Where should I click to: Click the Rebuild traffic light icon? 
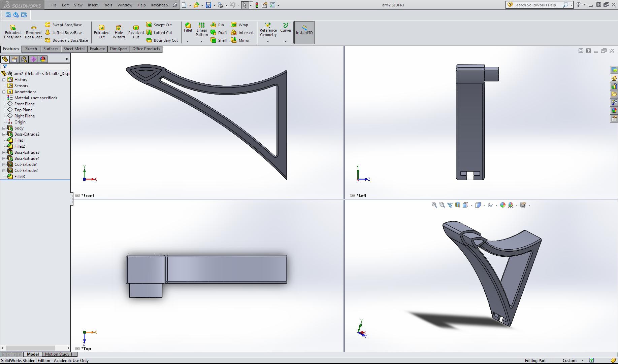point(257,5)
